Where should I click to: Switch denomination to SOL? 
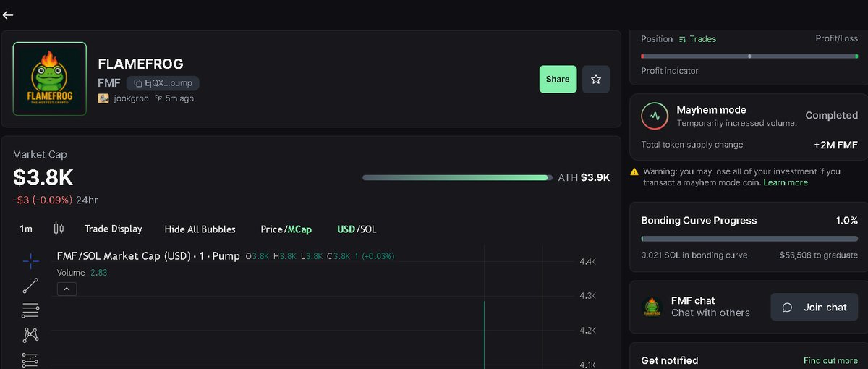pyautogui.click(x=368, y=229)
